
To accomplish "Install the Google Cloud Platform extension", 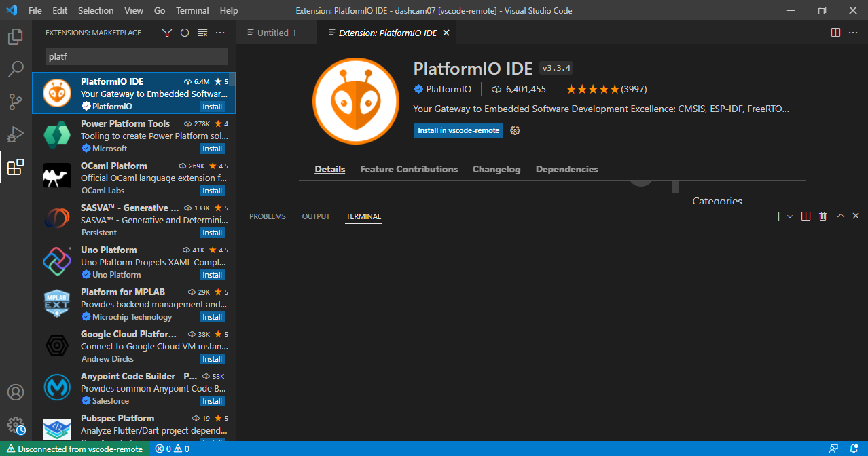I will pyautogui.click(x=213, y=359).
